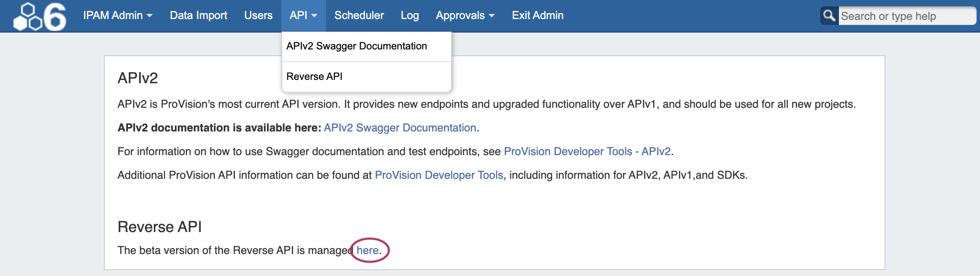Expand the Approvals dropdown menu

click(x=465, y=16)
